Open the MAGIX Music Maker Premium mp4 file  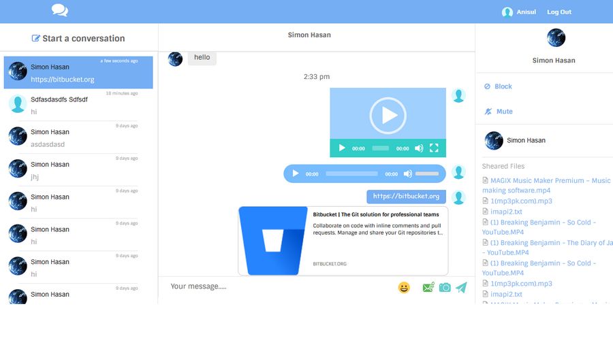point(546,186)
